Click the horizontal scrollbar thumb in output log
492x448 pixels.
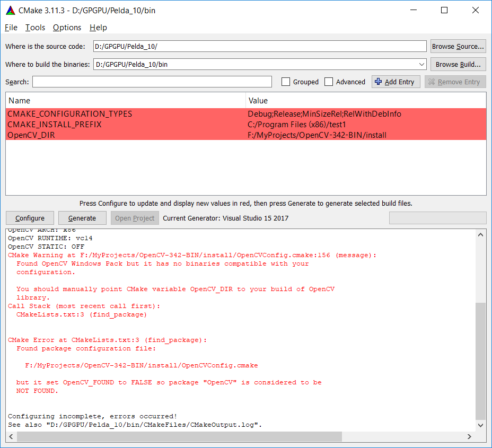179,436
